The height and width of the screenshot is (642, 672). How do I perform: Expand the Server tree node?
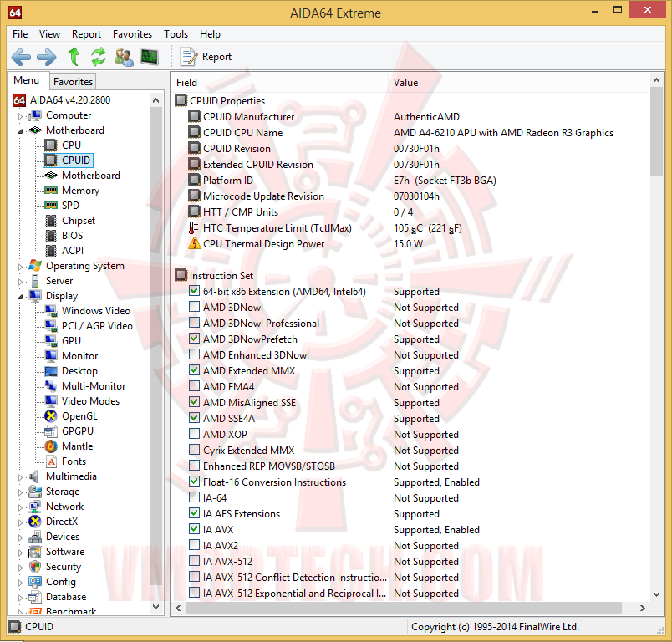(20, 282)
